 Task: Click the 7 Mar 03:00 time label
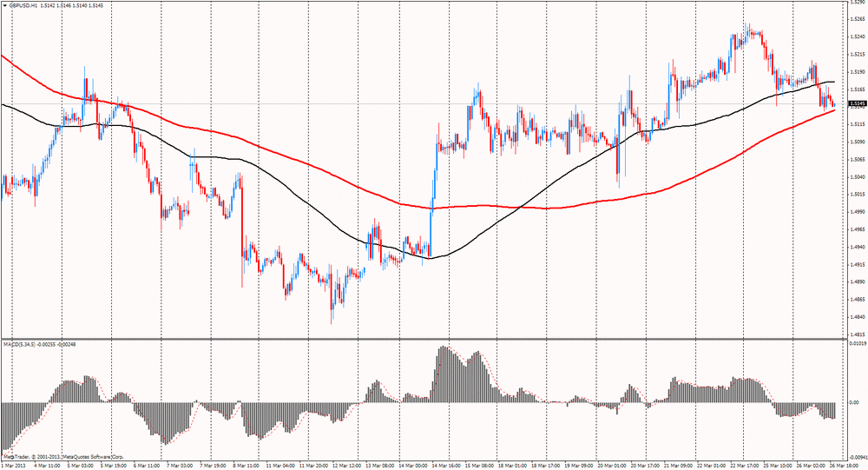pyautogui.click(x=180, y=467)
